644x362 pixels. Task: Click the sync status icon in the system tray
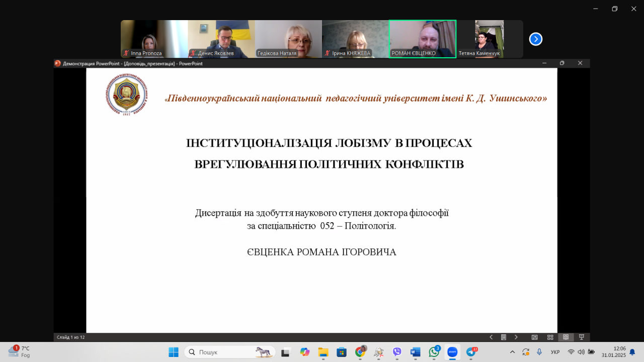(x=526, y=352)
